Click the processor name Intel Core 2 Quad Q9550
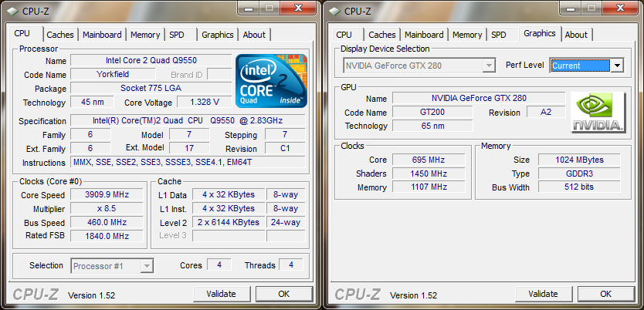This screenshot has height=310, width=644. point(151,60)
